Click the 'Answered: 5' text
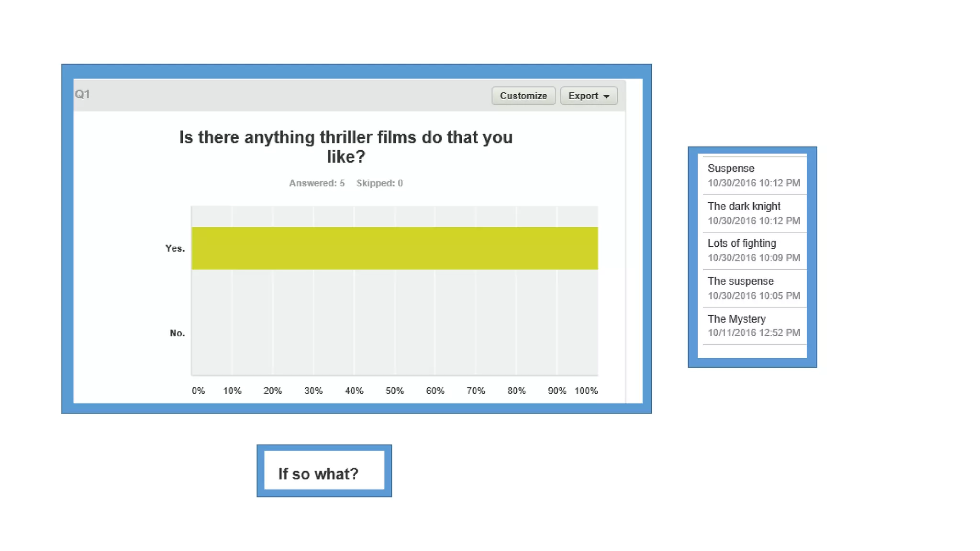The image size is (980, 551). [x=316, y=183]
